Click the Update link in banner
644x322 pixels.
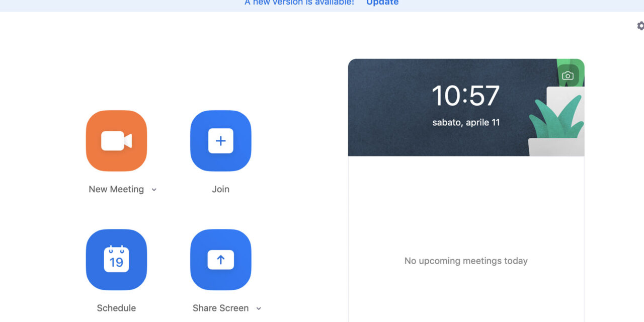382,3
